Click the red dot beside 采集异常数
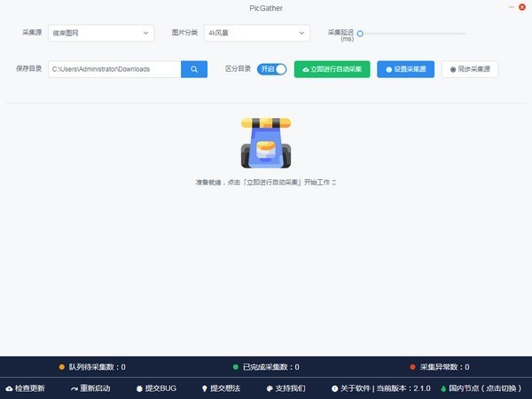This screenshot has width=532, height=399. 412,367
